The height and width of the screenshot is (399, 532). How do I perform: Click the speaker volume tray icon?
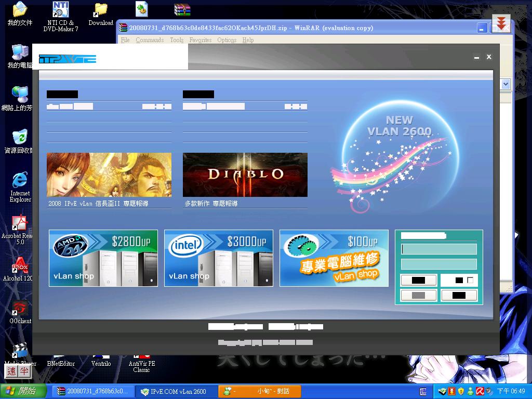click(x=489, y=392)
